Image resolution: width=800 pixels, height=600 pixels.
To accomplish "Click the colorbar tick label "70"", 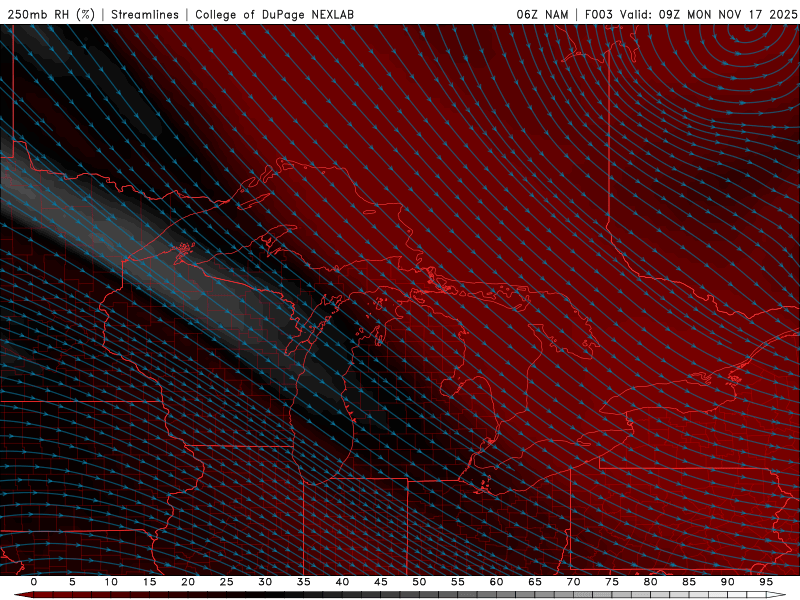I will click(x=573, y=582).
